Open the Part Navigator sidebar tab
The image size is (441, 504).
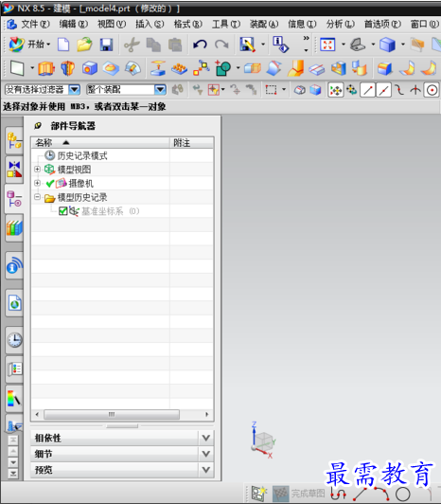(14, 199)
